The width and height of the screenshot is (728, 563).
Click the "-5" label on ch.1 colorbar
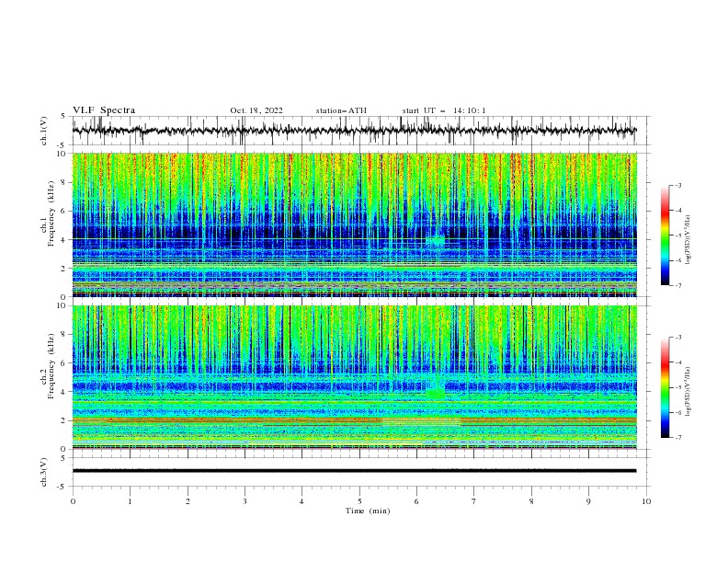(x=677, y=236)
